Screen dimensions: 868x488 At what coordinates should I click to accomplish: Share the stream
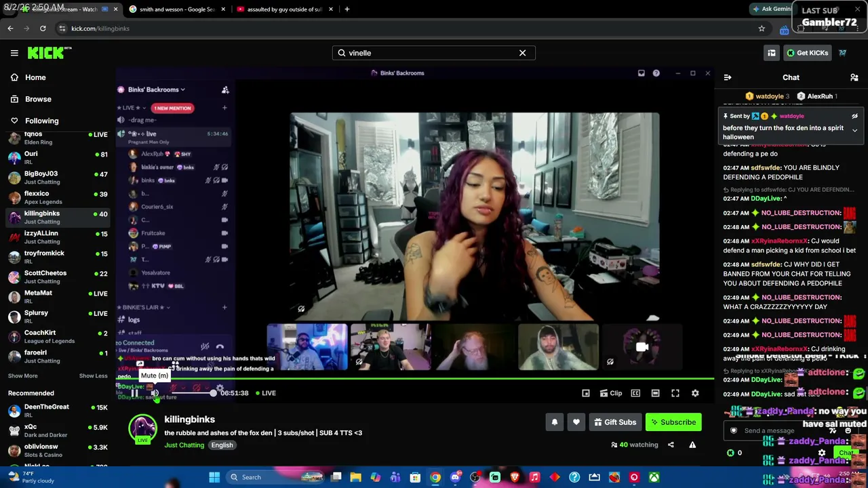coord(671,445)
